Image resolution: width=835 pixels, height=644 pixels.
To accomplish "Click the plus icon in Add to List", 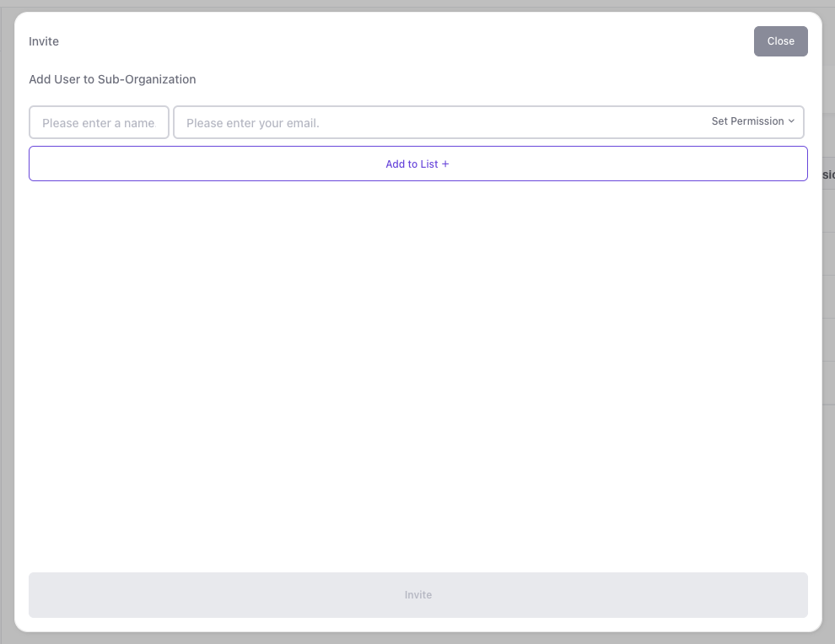I will point(445,164).
